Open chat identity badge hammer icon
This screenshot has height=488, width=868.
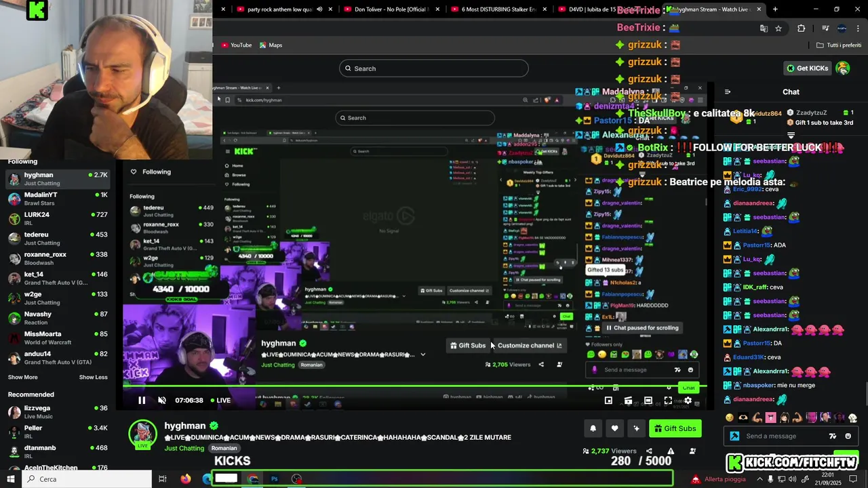(x=734, y=436)
